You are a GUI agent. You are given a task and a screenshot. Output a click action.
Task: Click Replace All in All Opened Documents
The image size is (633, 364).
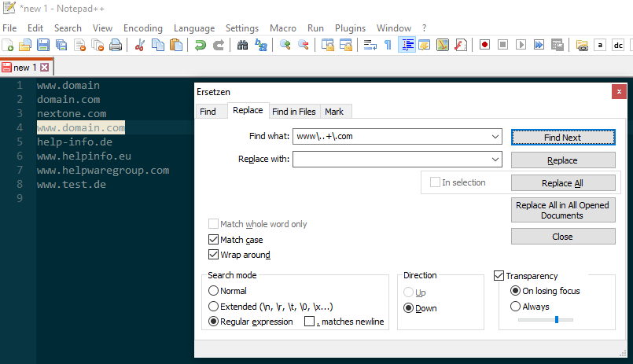click(563, 210)
